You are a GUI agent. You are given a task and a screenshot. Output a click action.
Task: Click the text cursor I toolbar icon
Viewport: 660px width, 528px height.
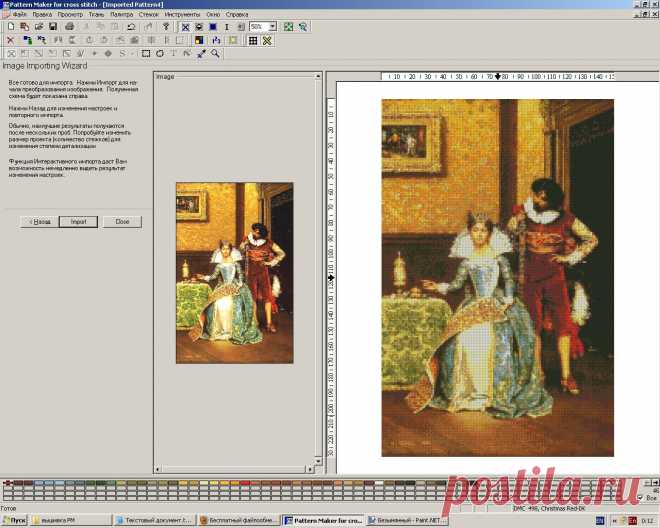[x=227, y=27]
